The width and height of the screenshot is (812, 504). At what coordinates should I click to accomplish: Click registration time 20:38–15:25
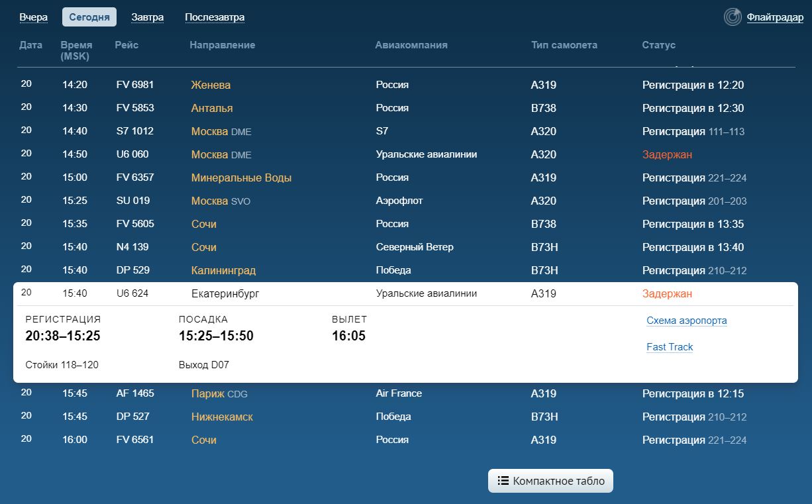(x=63, y=336)
